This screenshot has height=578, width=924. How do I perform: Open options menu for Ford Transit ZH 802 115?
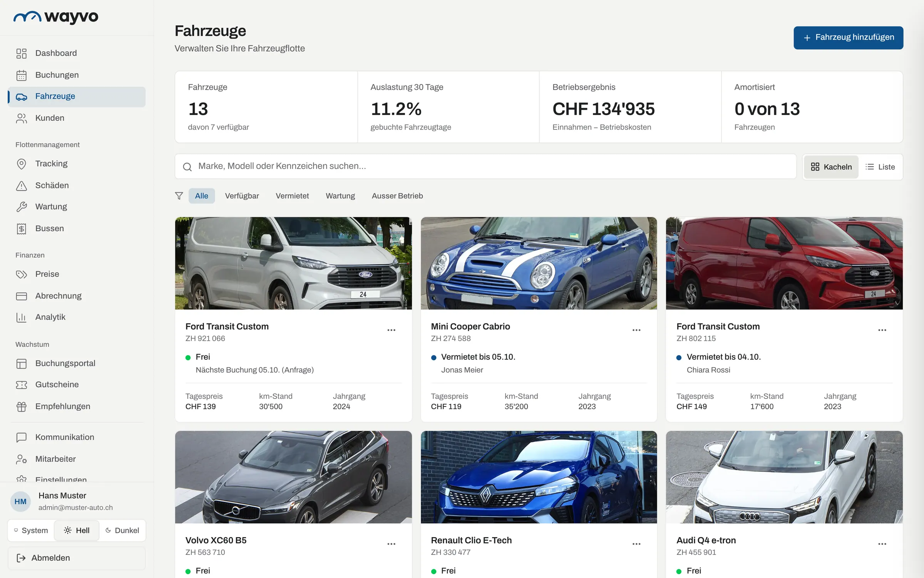(882, 330)
